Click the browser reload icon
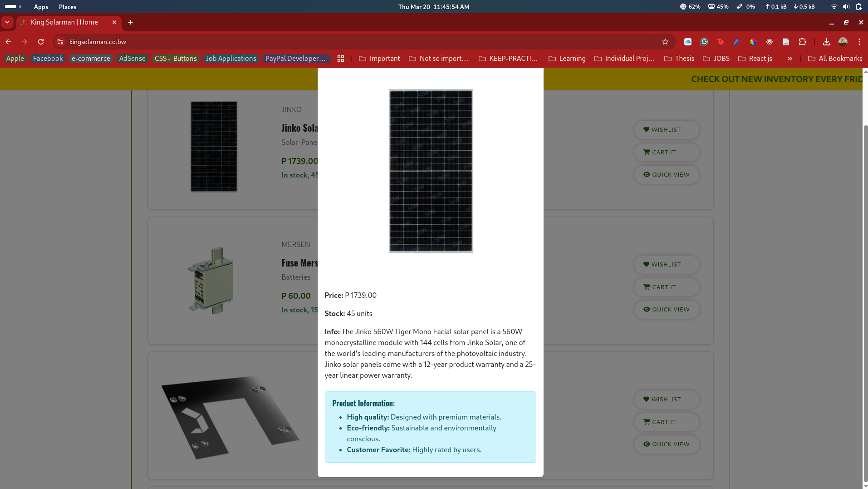 [x=41, y=42]
